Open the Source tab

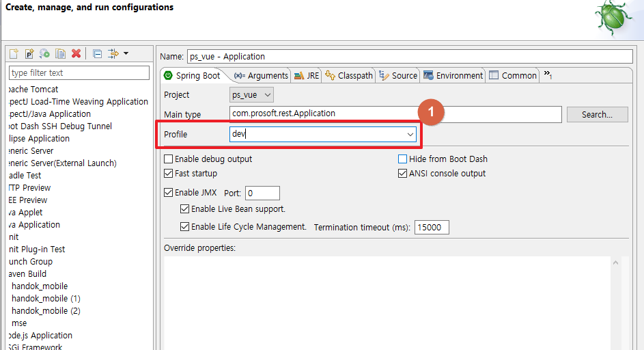coord(398,76)
